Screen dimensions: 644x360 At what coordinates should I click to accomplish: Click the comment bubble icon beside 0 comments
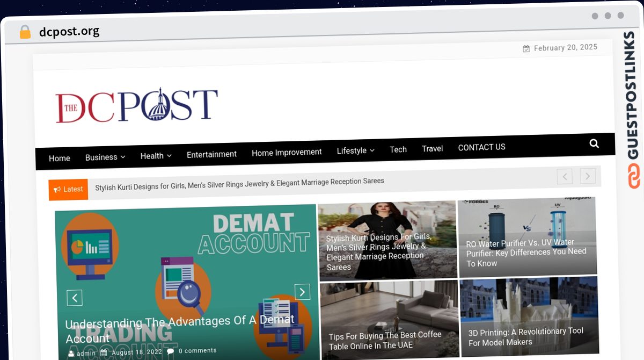171,351
